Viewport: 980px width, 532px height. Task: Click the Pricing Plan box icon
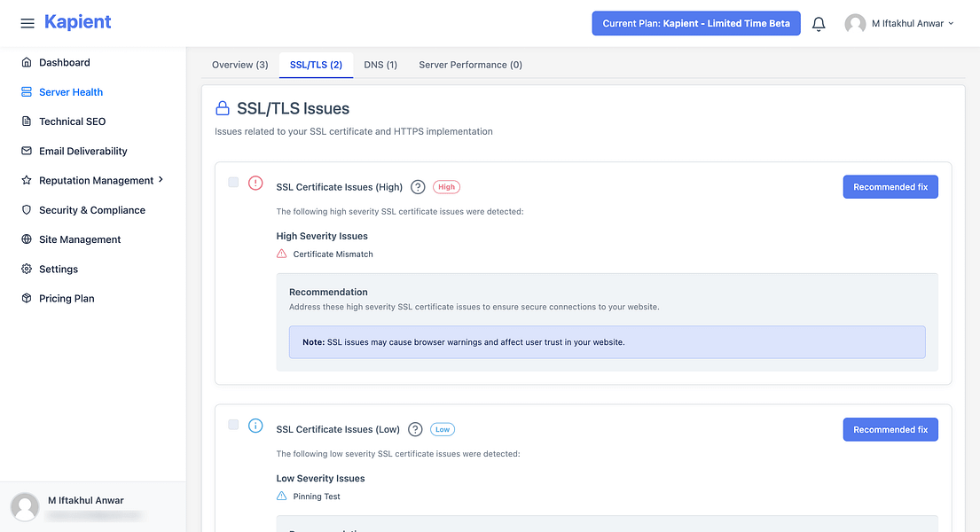pos(27,298)
